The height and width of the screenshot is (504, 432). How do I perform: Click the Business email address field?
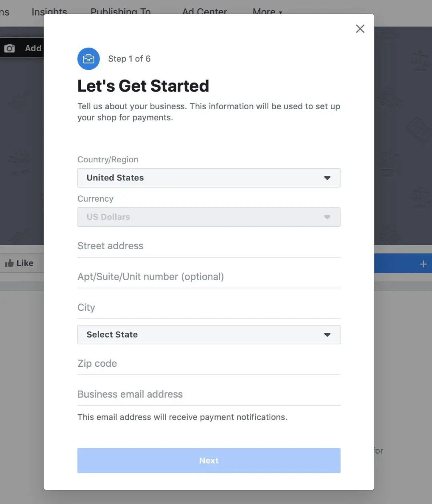point(209,394)
